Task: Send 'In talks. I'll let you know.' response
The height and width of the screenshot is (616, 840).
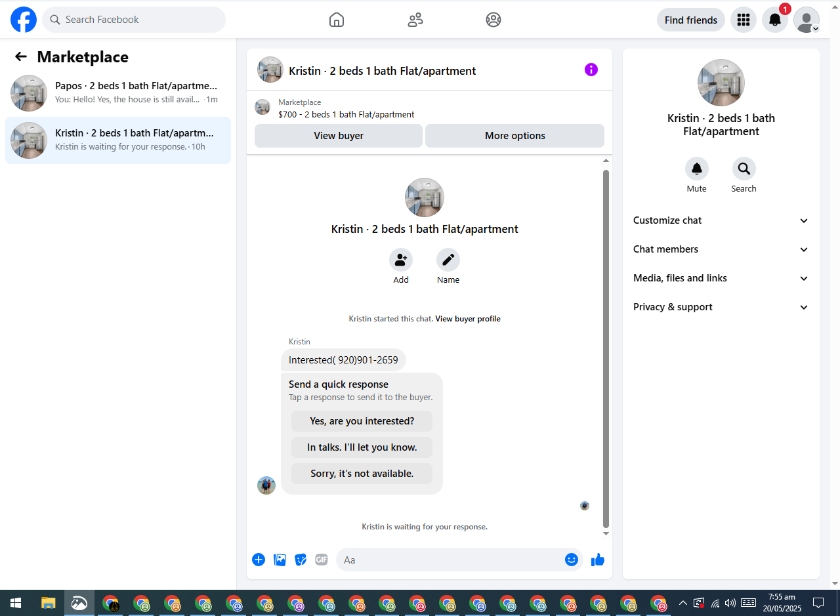Action: (362, 447)
